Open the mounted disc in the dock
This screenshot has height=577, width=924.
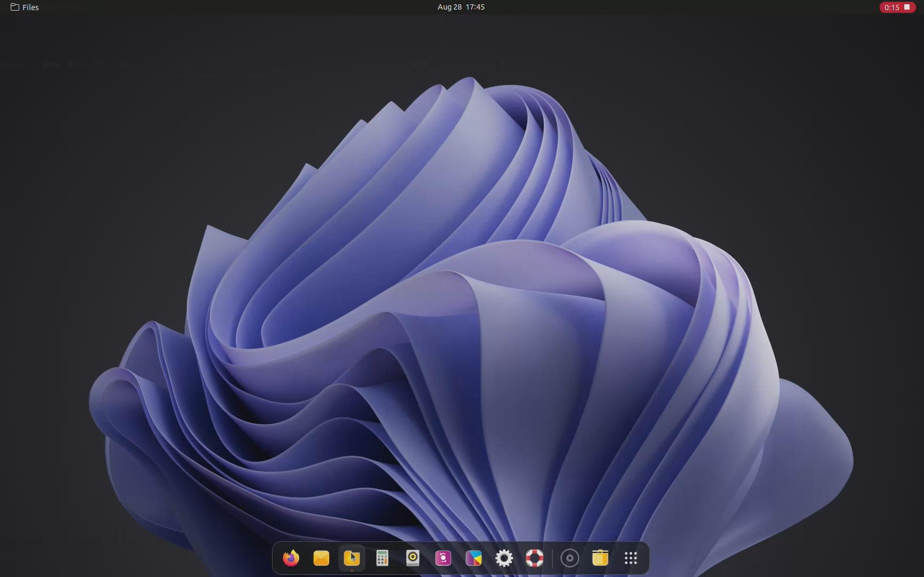[x=570, y=558]
